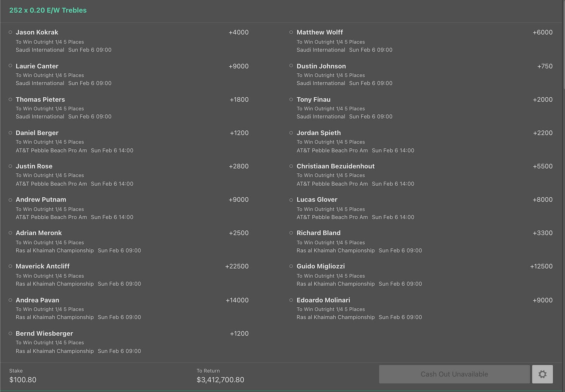Select the bullet marker beside Laurie Canter
The image size is (565, 392).
click(10, 66)
